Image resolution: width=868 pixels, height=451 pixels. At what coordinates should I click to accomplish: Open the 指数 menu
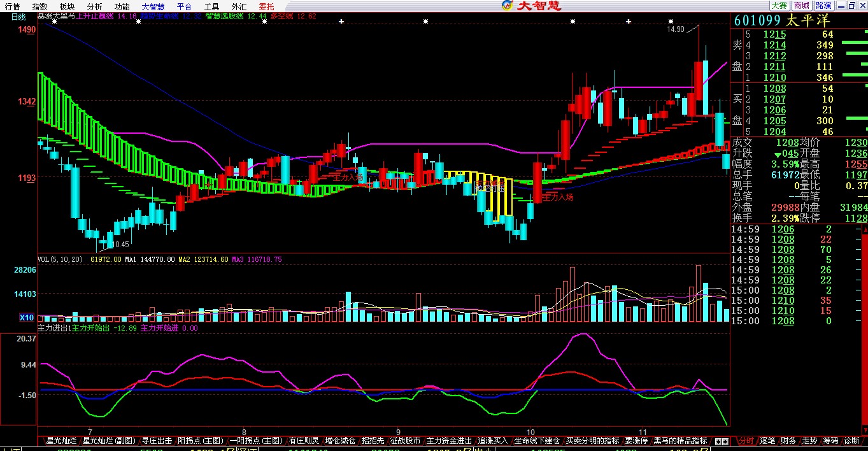click(x=39, y=6)
